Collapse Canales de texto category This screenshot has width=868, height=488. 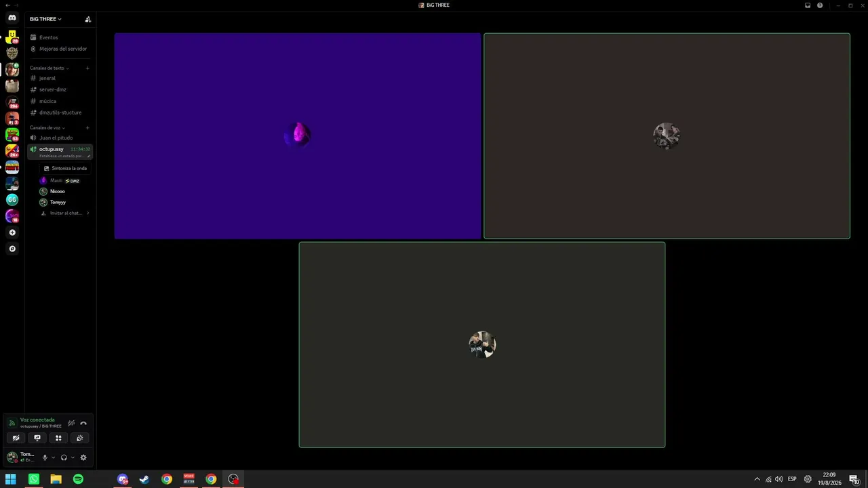(x=50, y=68)
